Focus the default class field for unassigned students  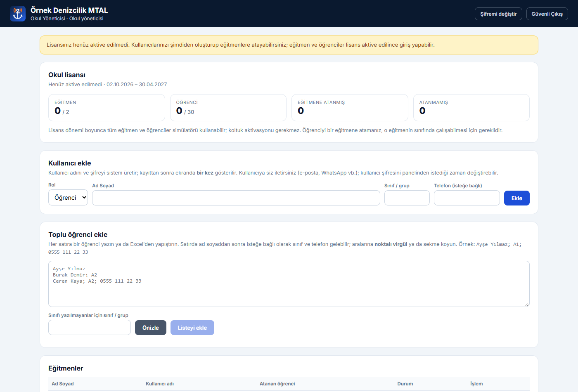tap(90, 328)
